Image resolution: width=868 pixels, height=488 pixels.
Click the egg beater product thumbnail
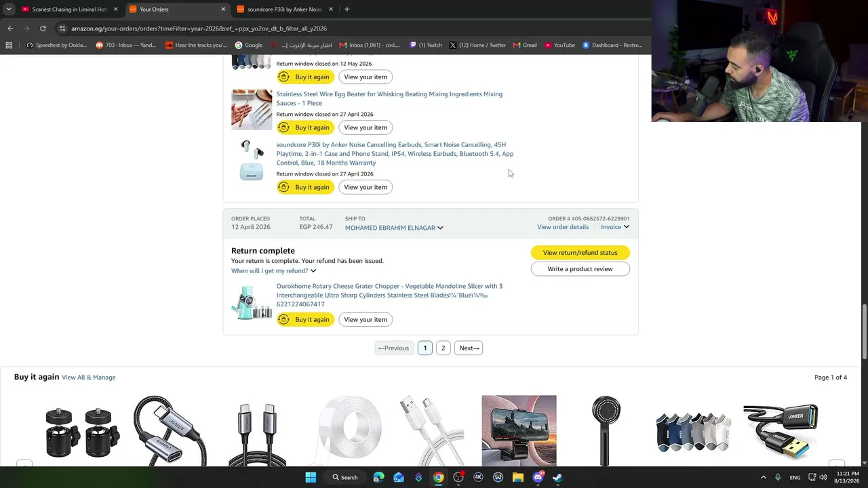252,110
